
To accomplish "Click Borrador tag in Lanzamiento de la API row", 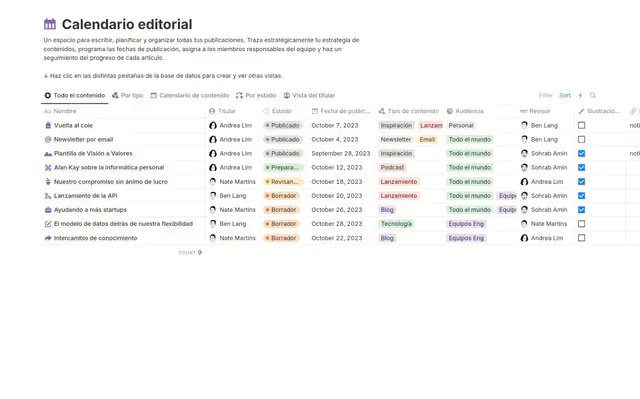I will pyautogui.click(x=281, y=196).
